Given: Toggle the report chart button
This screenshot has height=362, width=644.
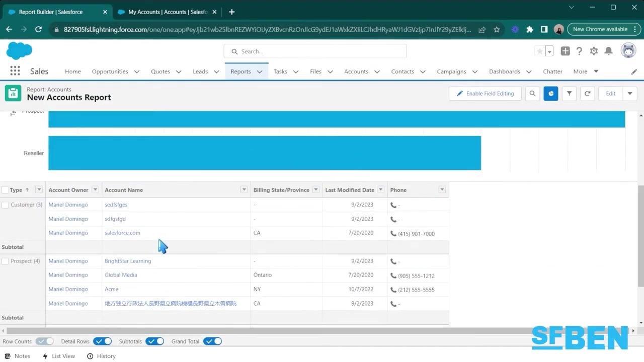Looking at the screenshot, I should (551, 94).
